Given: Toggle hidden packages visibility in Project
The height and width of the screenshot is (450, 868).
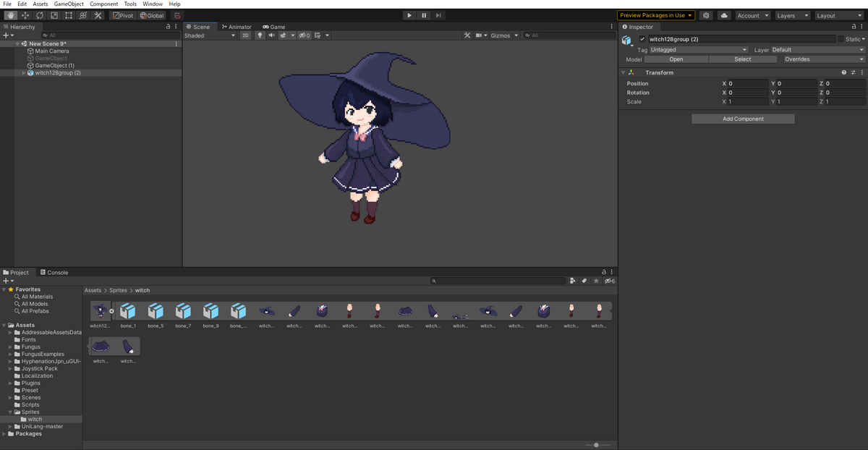Looking at the screenshot, I should pyautogui.click(x=609, y=281).
